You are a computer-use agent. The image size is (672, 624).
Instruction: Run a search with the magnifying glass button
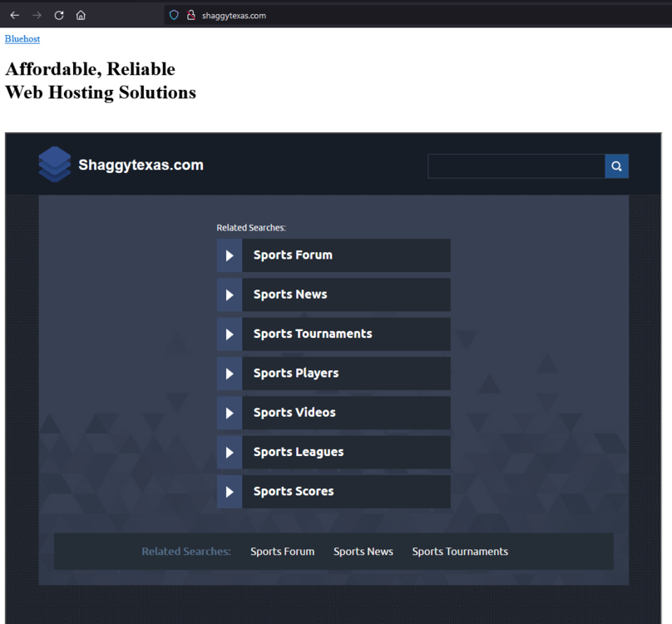(616, 166)
